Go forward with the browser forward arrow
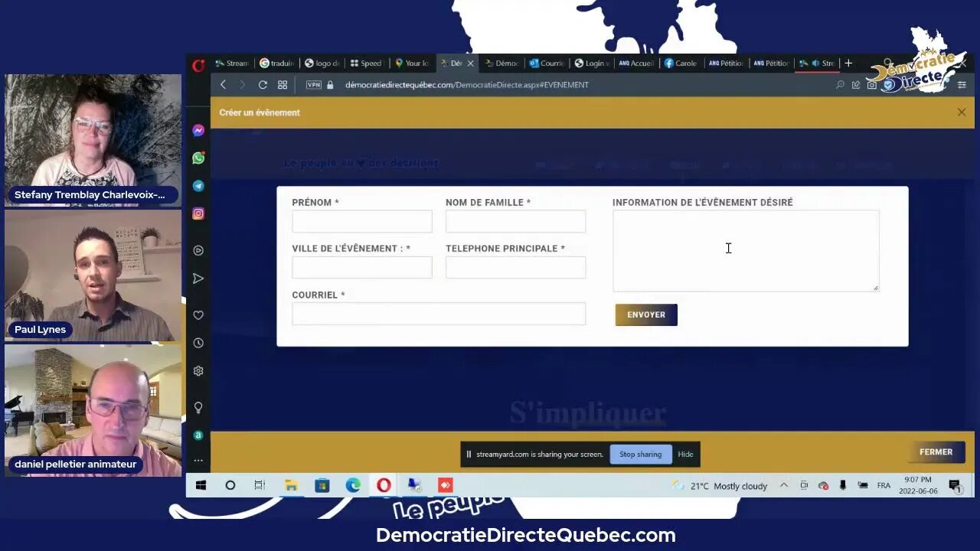The image size is (980, 551). 242,85
